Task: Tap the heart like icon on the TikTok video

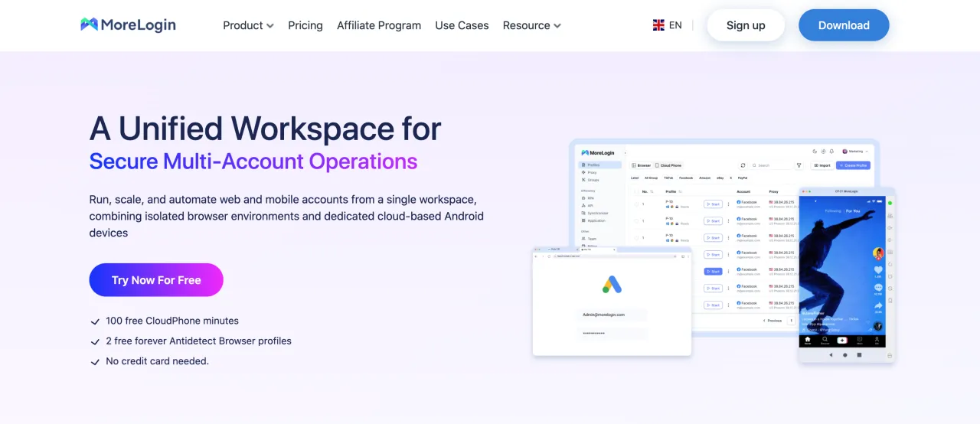Action: point(878,270)
